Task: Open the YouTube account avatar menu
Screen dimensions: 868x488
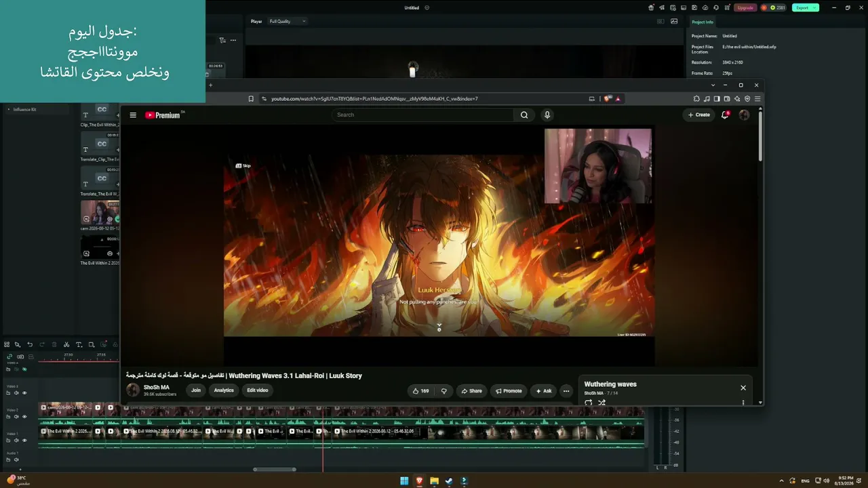Action: pyautogui.click(x=744, y=115)
